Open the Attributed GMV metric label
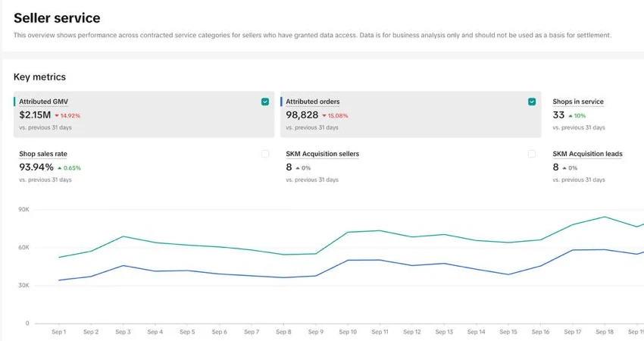This screenshot has height=341, width=644. (x=43, y=102)
